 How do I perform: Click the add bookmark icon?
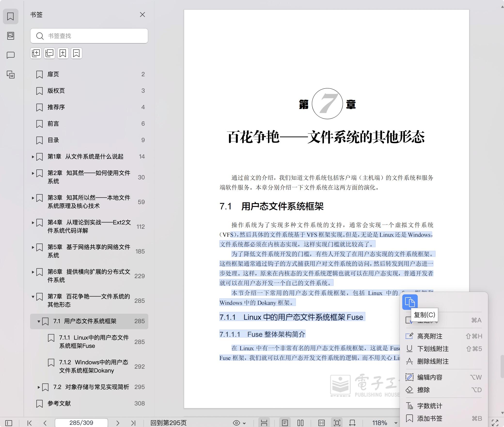point(63,53)
